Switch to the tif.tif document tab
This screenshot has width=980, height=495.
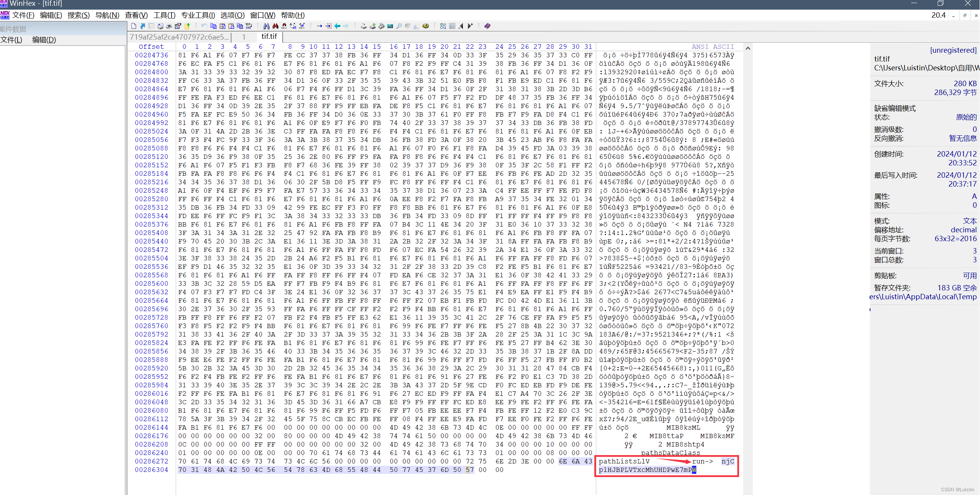tap(269, 37)
